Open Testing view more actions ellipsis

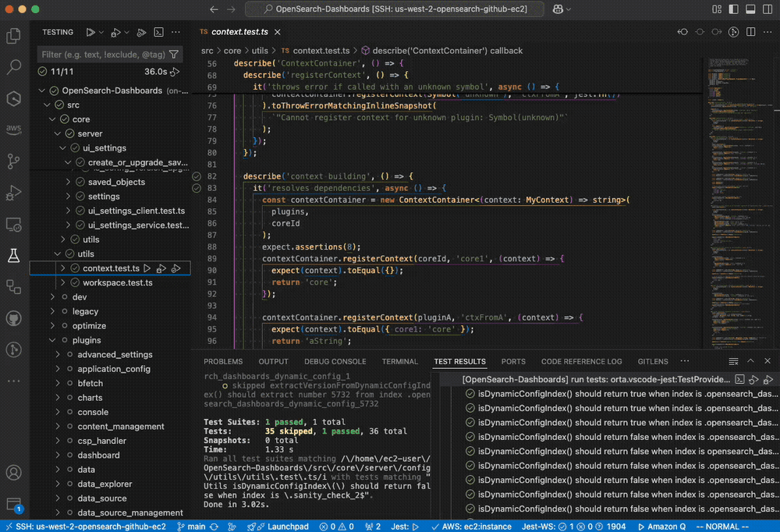click(x=175, y=32)
